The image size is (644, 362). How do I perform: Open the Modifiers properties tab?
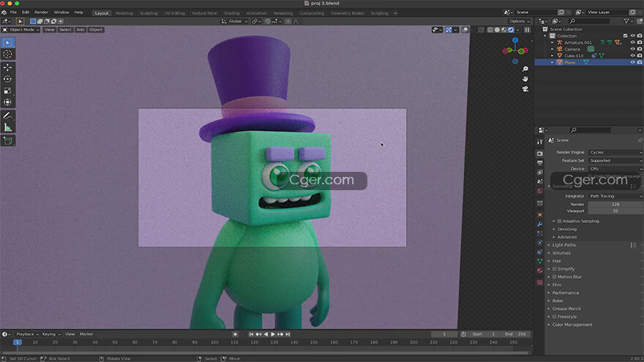tap(539, 224)
